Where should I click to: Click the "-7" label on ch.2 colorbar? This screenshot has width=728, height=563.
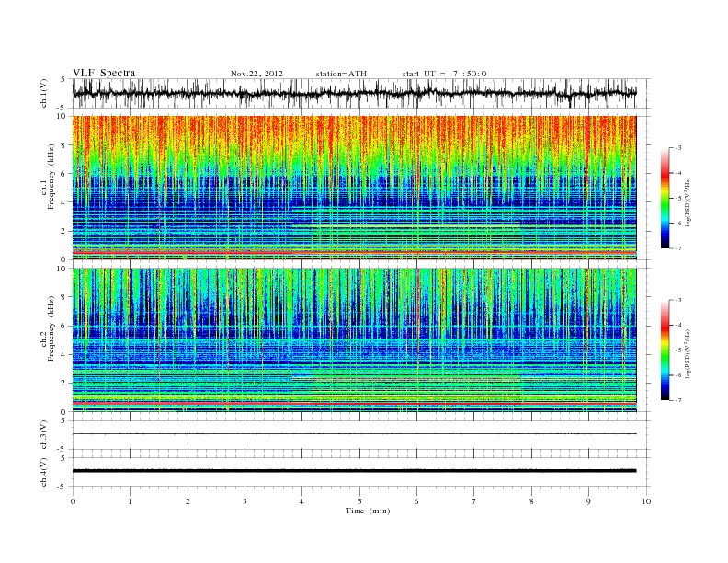tap(678, 400)
